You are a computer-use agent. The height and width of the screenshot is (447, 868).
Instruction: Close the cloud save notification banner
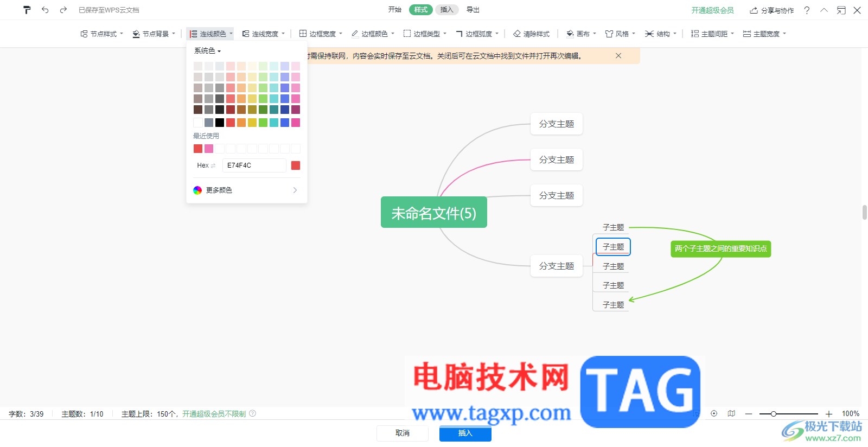pyautogui.click(x=618, y=56)
